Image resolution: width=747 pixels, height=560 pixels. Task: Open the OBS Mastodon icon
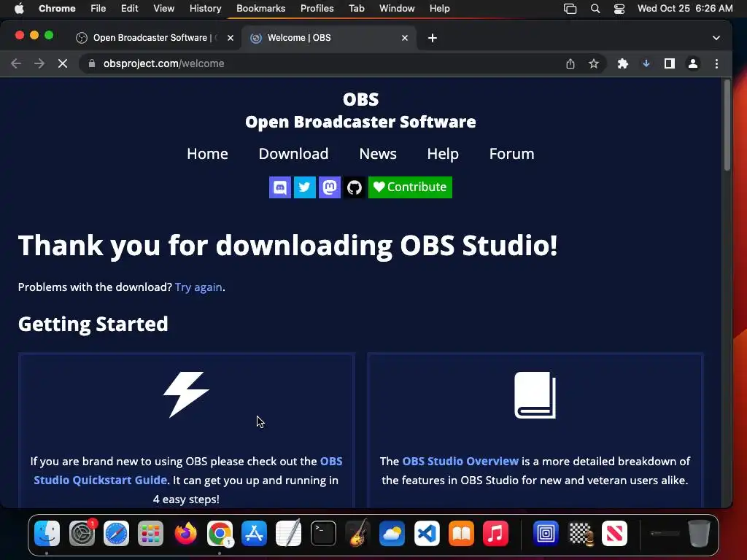[330, 187]
